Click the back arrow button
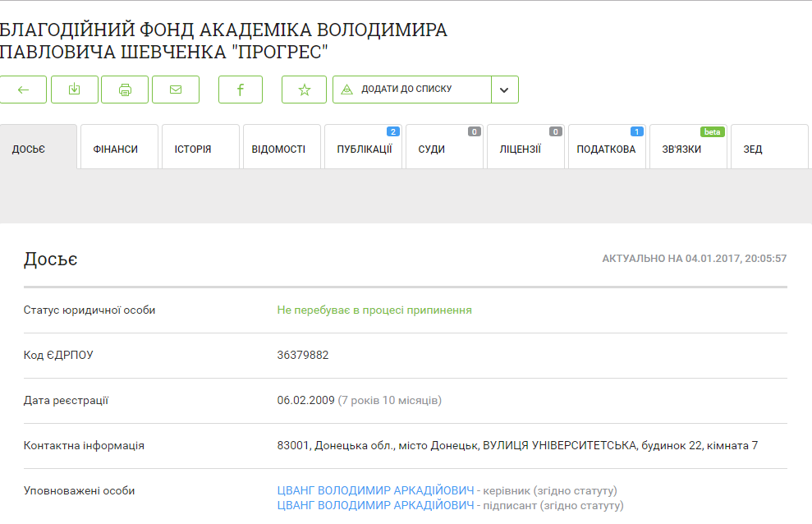The width and height of the screenshot is (812, 524). pos(23,90)
